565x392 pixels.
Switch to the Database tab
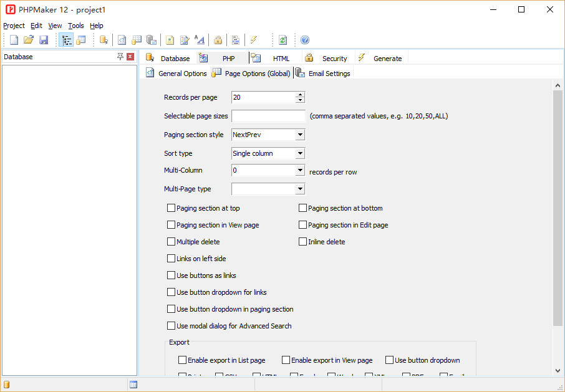point(168,59)
